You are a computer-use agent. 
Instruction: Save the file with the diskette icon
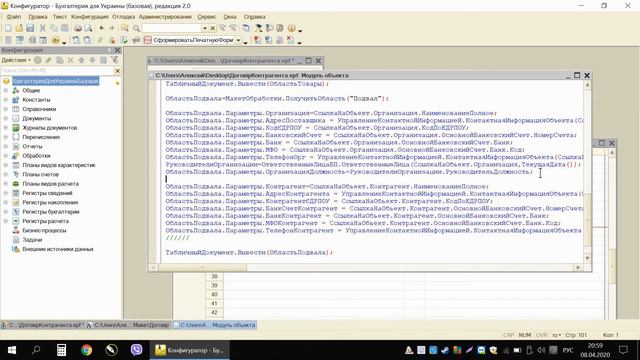30,28
